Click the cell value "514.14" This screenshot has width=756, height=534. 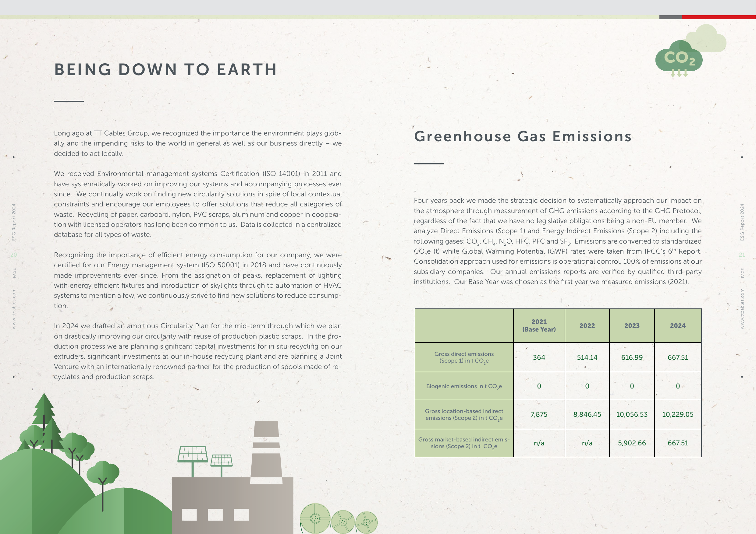[587, 357]
